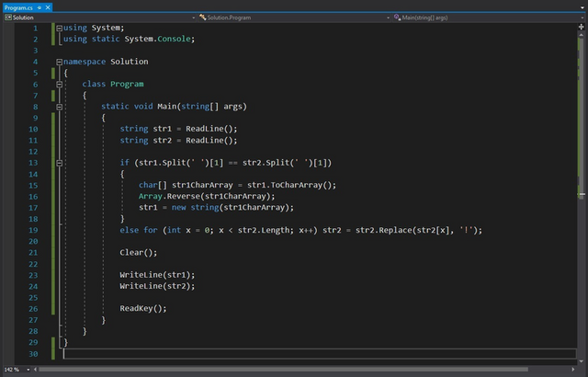The width and height of the screenshot is (588, 377).
Task: Click the 'ReadKey();' statement
Action: 143,309
